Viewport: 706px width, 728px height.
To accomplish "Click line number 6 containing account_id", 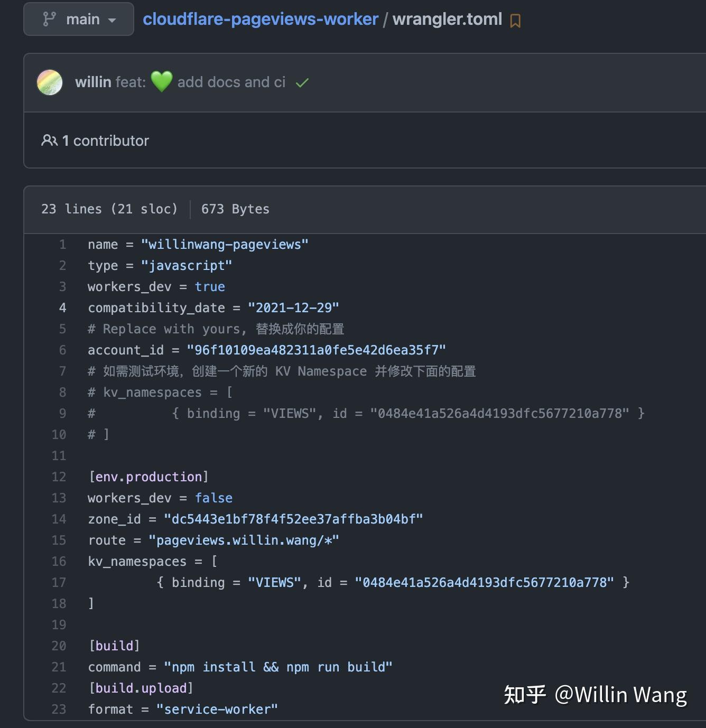I will [x=62, y=350].
